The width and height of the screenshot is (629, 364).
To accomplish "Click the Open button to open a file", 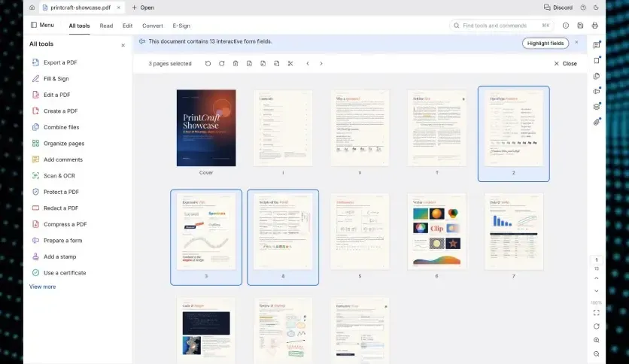I will (x=143, y=8).
